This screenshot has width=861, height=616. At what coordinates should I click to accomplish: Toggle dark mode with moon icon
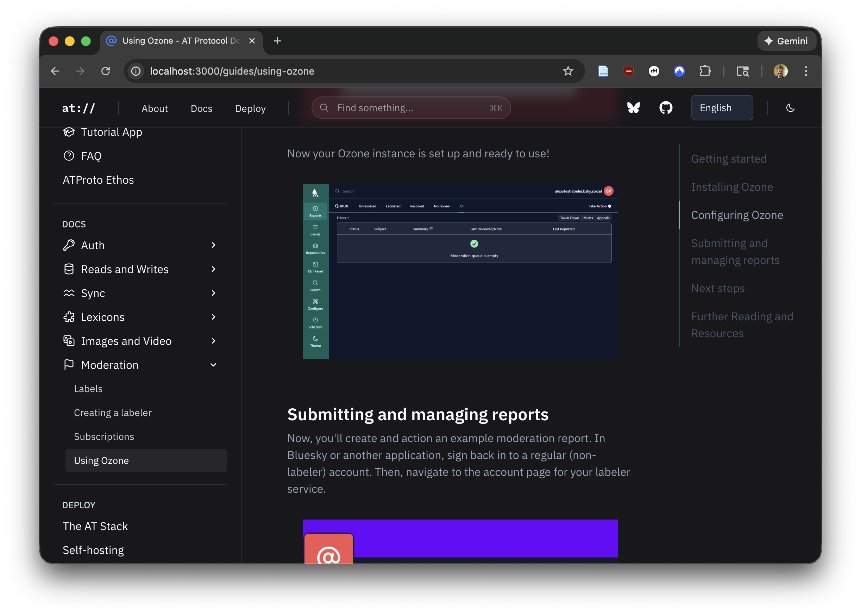[790, 108]
